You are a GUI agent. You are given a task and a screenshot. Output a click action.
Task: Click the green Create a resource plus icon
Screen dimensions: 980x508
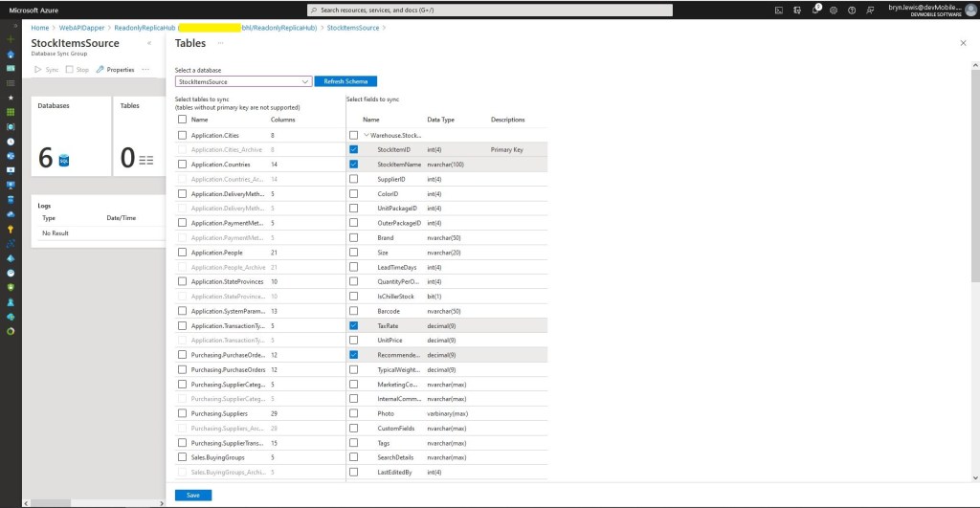[11, 39]
